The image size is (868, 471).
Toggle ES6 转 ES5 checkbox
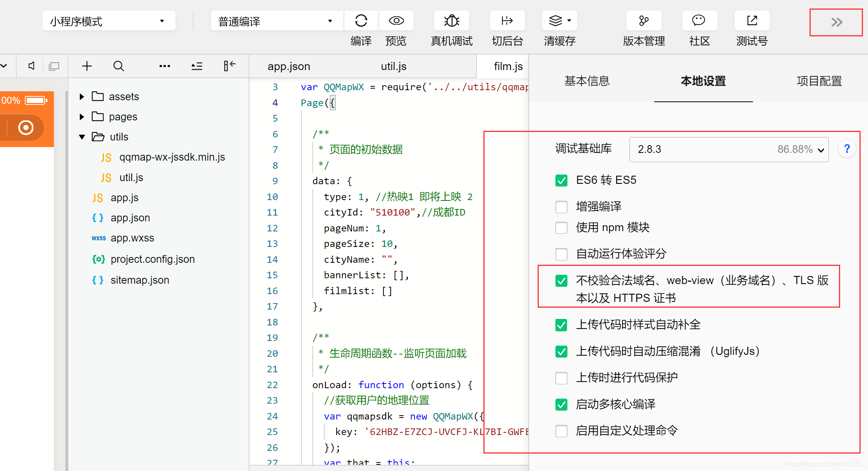[561, 180]
